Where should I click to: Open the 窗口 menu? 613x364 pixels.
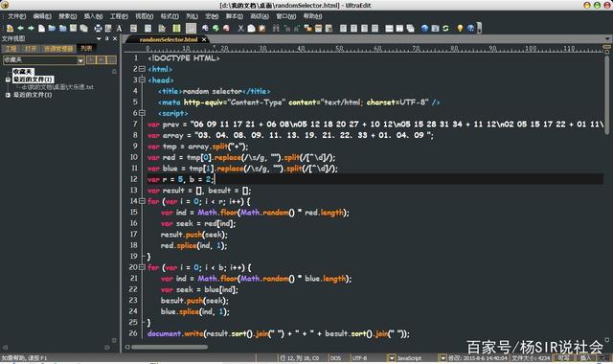pyautogui.click(x=286, y=16)
